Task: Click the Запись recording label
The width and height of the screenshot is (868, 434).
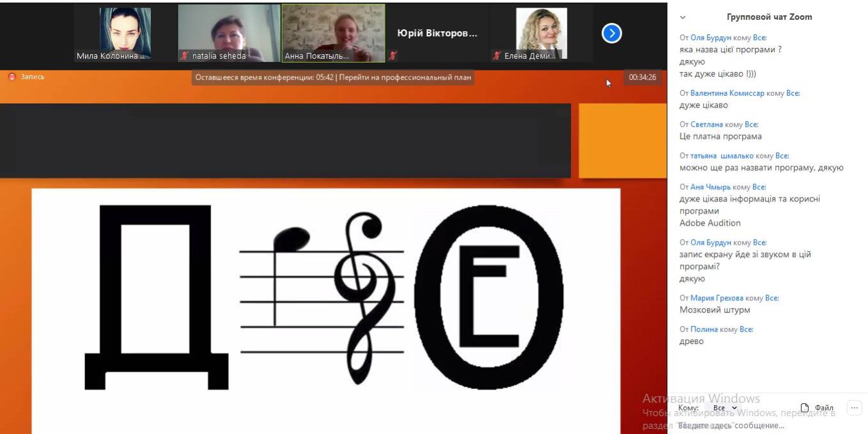Action: 33,77
